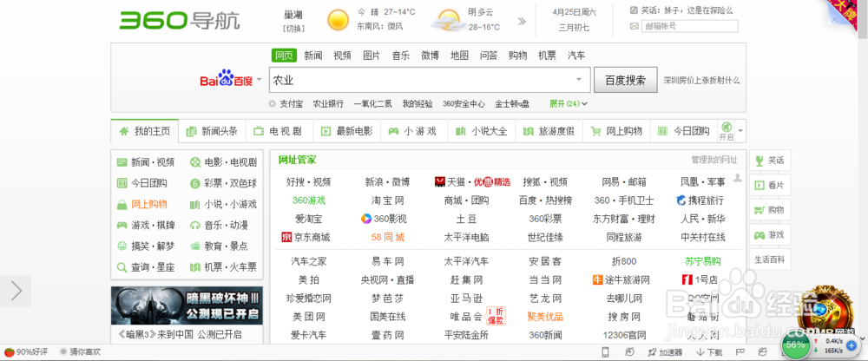This screenshot has height=361, width=868.
Task: Click the gear icon beside 支付宝
Action: (272, 103)
